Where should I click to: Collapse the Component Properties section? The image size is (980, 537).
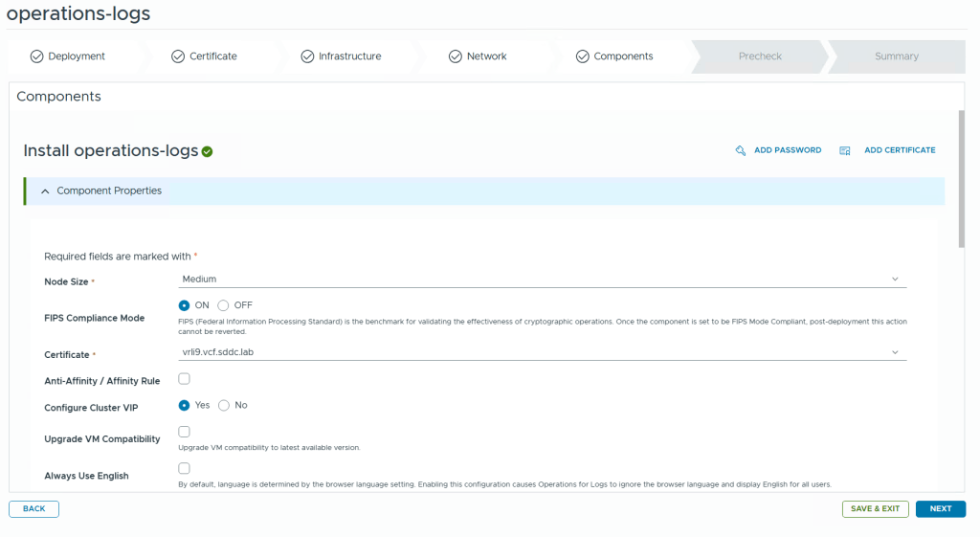click(45, 191)
